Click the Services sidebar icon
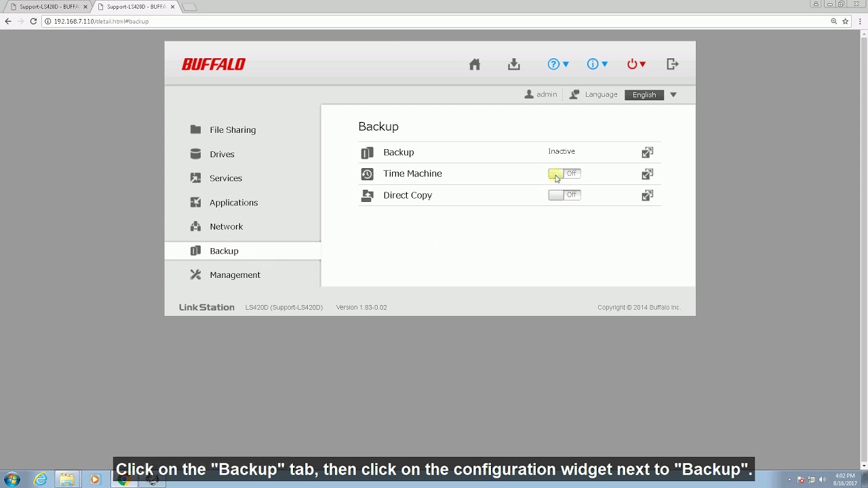This screenshot has width=868, height=488. pos(195,178)
